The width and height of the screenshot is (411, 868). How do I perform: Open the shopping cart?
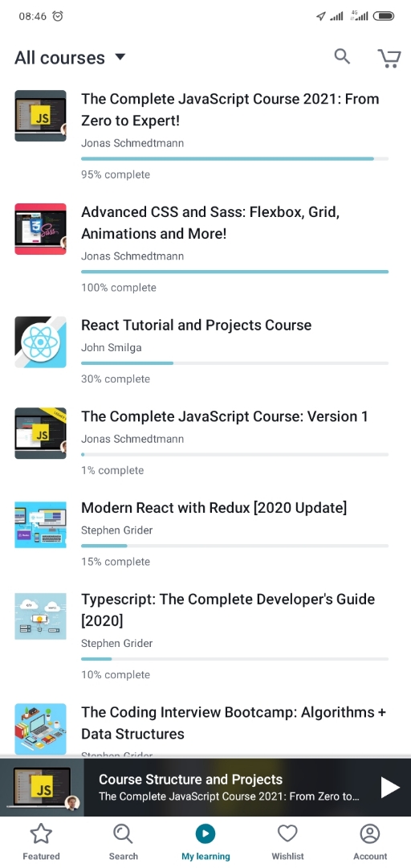[389, 58]
